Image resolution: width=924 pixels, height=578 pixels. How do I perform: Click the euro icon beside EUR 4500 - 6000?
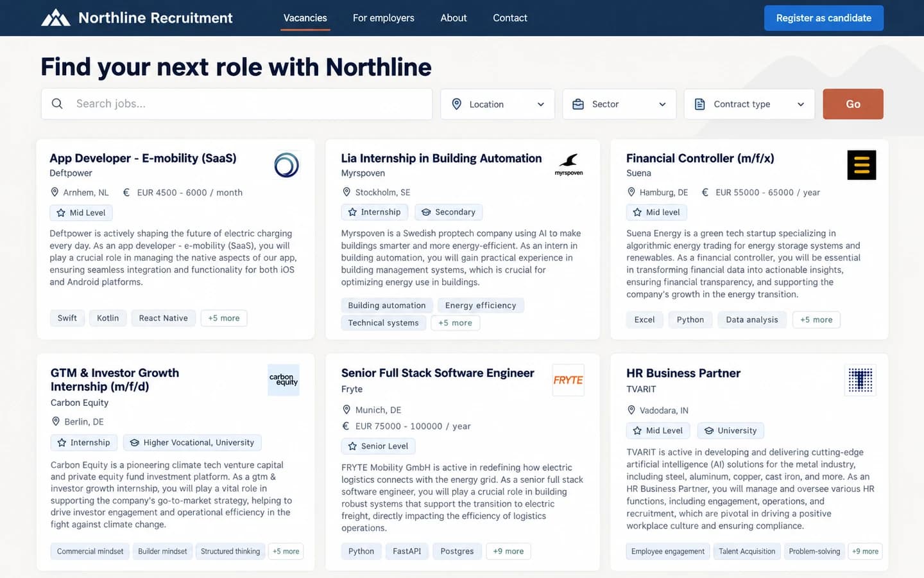pos(126,192)
